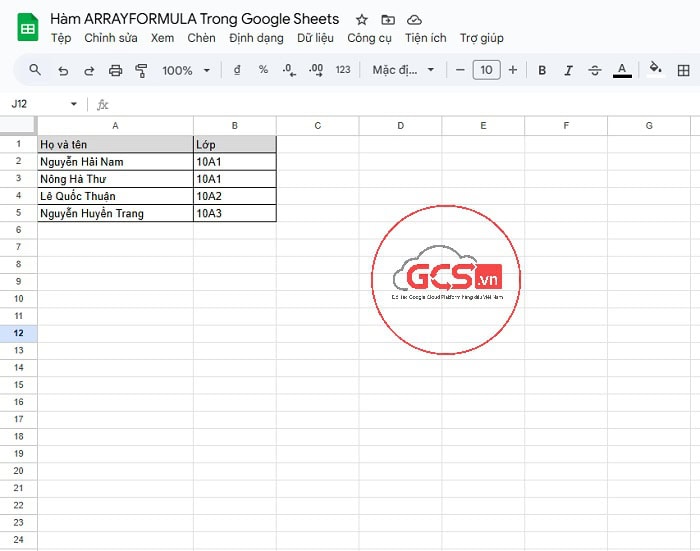The height and width of the screenshot is (551, 700).
Task: Click the print icon
Action: (115, 70)
